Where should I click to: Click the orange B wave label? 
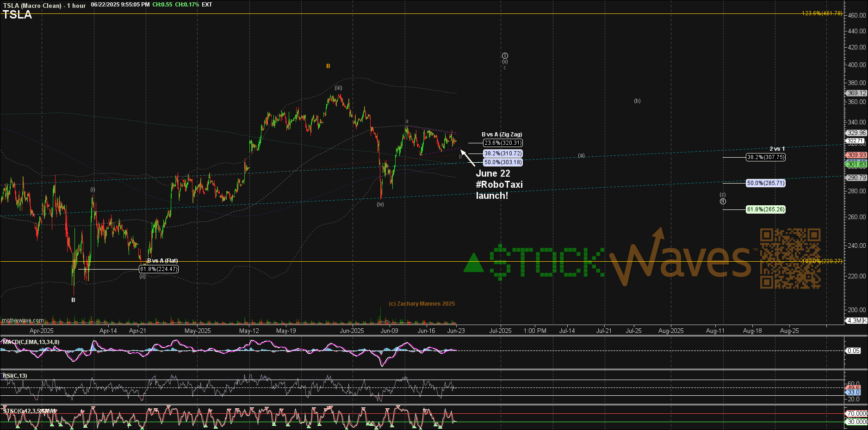coord(328,66)
